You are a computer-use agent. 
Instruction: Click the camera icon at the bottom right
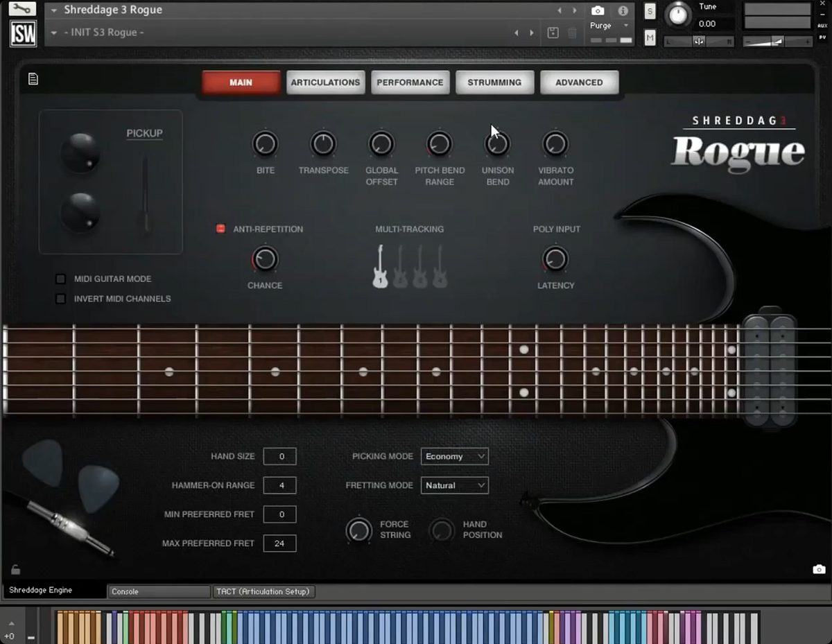[819, 569]
